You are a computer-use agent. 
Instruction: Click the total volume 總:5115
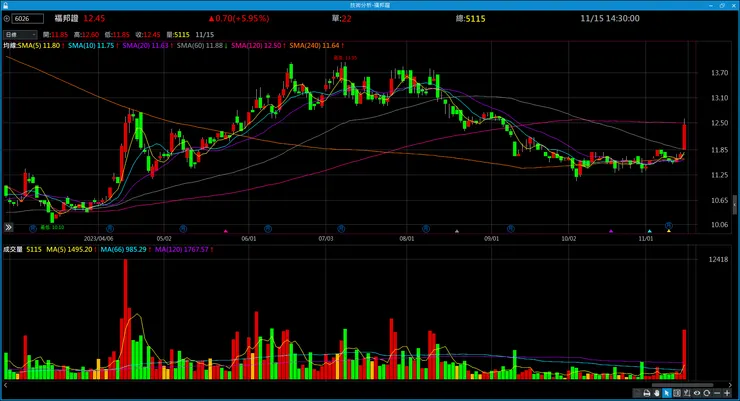click(471, 19)
